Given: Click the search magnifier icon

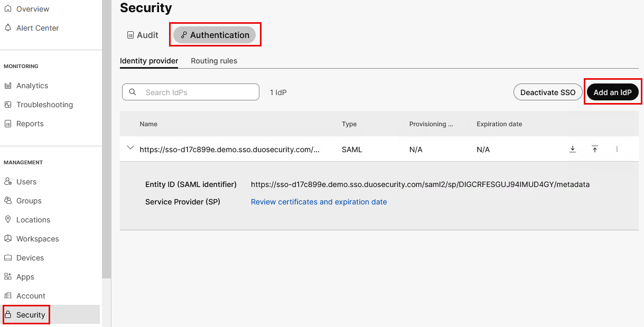Looking at the screenshot, I should coord(133,92).
